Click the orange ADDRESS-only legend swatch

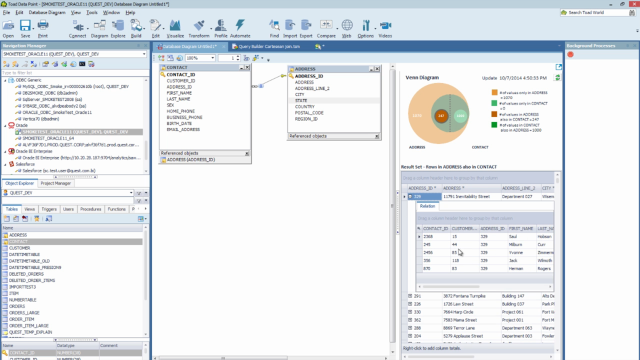click(494, 93)
